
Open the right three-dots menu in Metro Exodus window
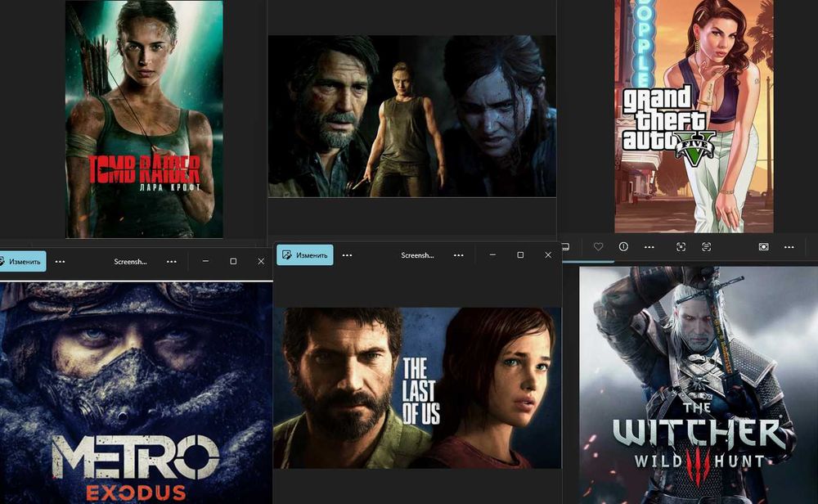pyautogui.click(x=172, y=261)
